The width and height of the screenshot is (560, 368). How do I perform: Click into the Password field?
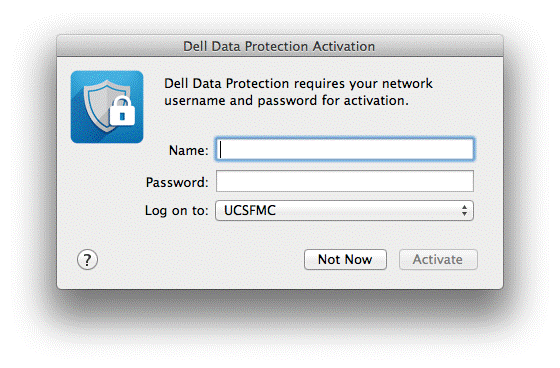[345, 181]
